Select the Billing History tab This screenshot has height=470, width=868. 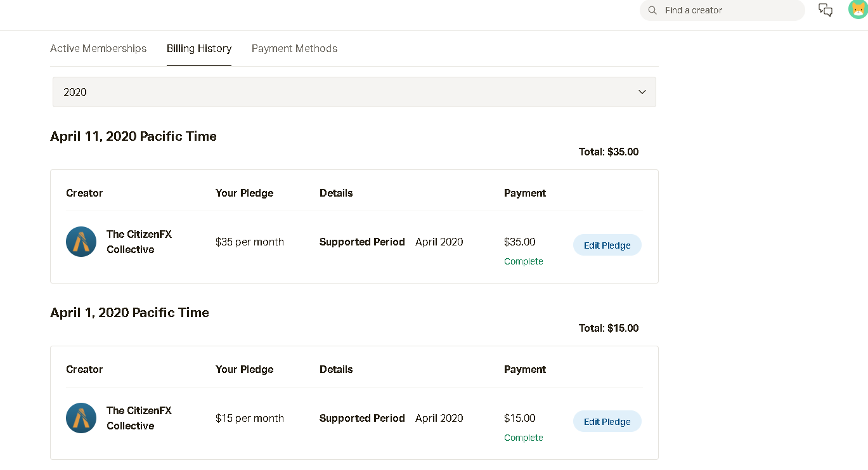point(199,49)
